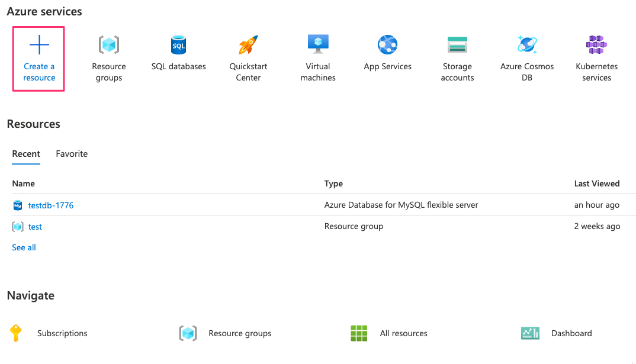Open Virtual machines service
This screenshot has width=636, height=364.
pos(318,57)
